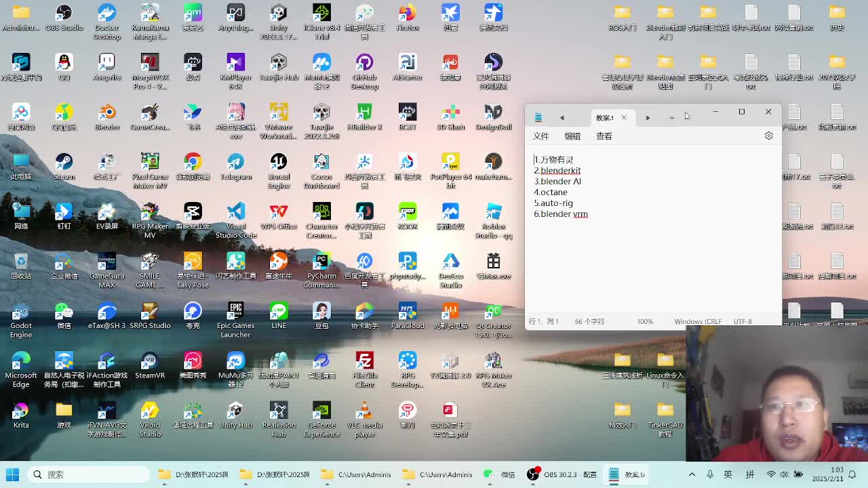Close the 教案.t tab in Notepad
This screenshot has width=868, height=488.
pyautogui.click(x=624, y=118)
